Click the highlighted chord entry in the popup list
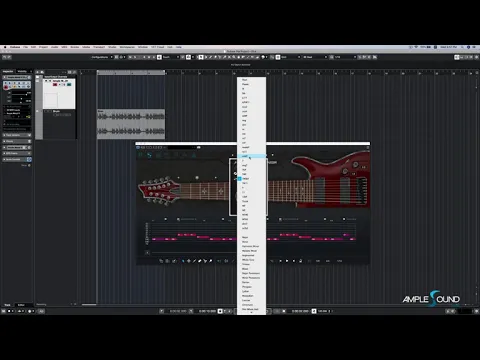Viewport: 480px width, 360px height. point(252,156)
